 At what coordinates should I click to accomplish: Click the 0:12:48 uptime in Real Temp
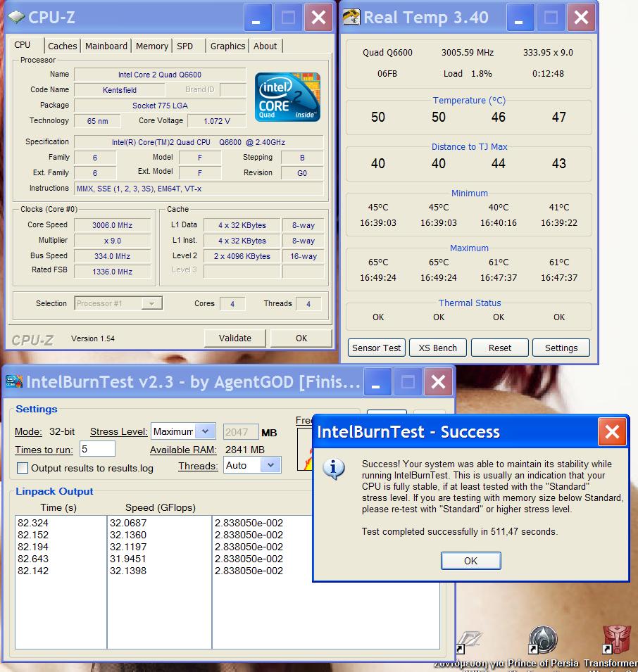pos(548,74)
